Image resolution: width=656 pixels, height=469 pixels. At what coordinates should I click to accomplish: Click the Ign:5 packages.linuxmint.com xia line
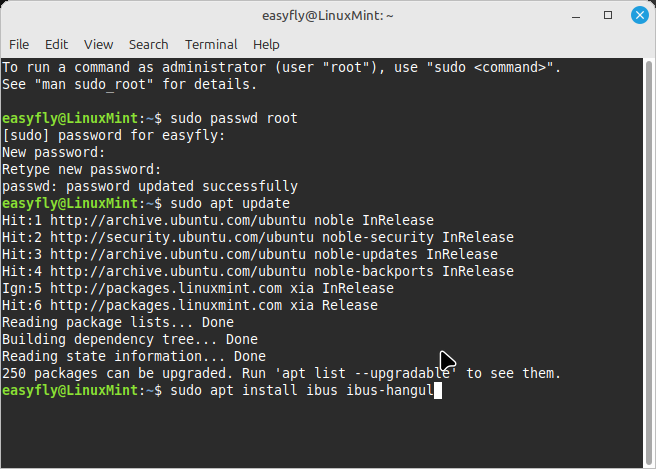(x=198, y=288)
